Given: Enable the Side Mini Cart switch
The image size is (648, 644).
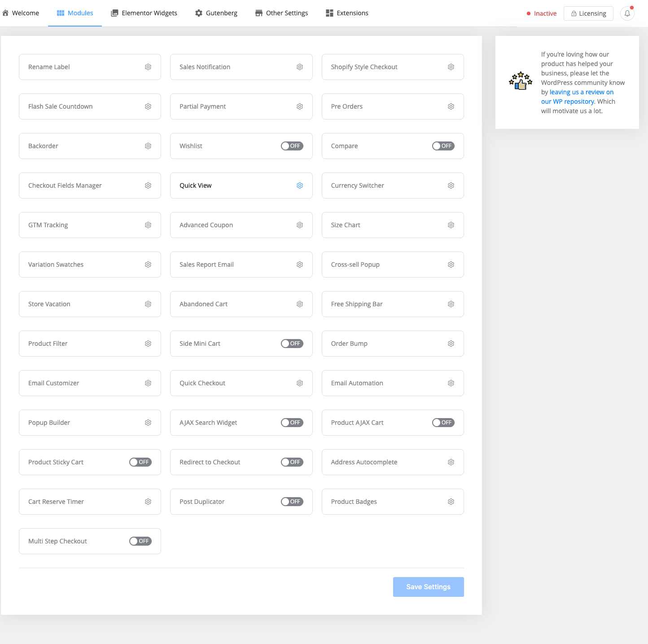Looking at the screenshot, I should [x=292, y=344].
